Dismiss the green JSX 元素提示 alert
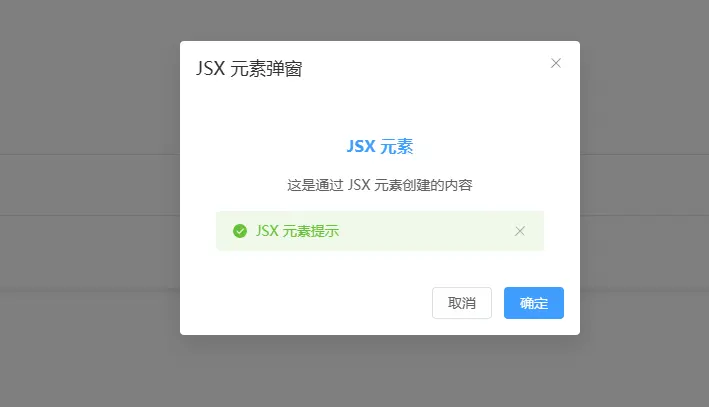 coord(520,231)
